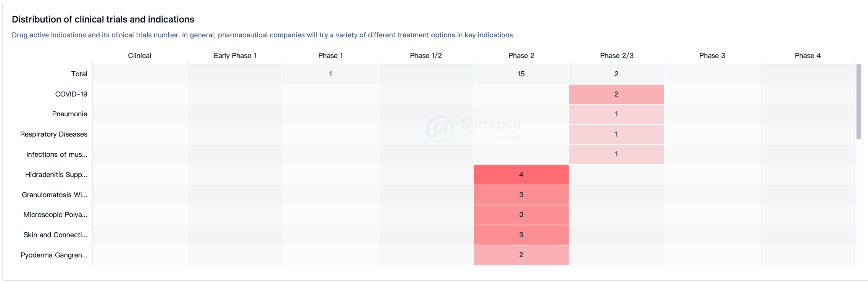Click Infections of mus... Phase 2/3 cell
The height and width of the screenshot is (283, 868).
click(616, 154)
